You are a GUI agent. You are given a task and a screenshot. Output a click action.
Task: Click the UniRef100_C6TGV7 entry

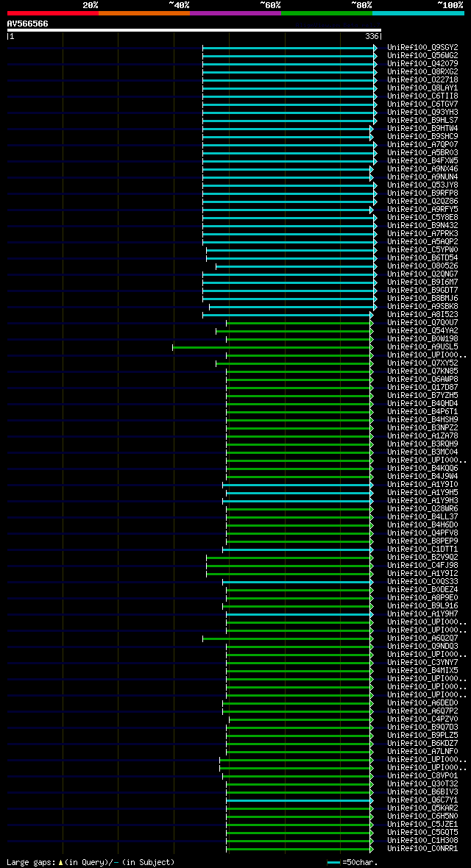tap(422, 104)
